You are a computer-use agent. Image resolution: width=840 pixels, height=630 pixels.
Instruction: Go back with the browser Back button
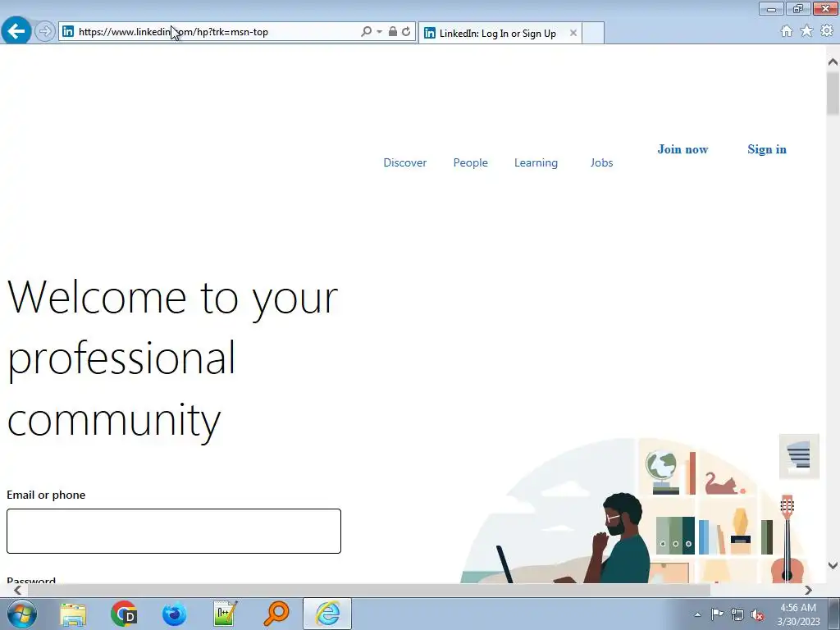tap(16, 31)
